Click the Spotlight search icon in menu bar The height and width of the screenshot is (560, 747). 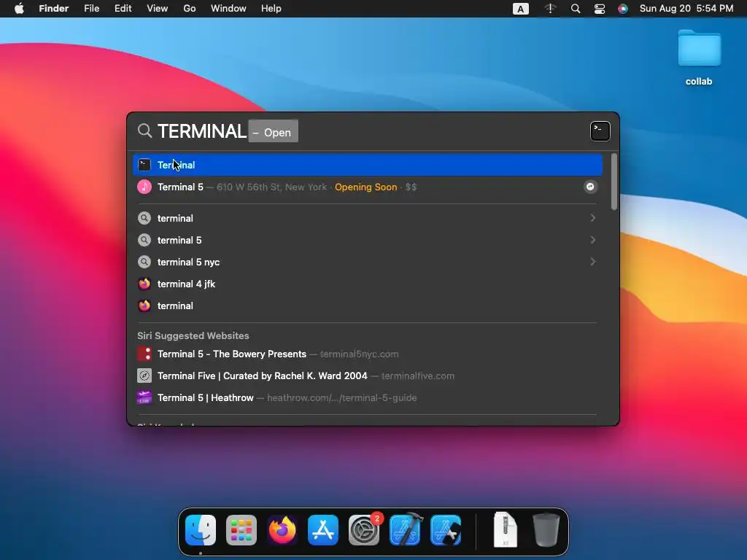(x=576, y=9)
